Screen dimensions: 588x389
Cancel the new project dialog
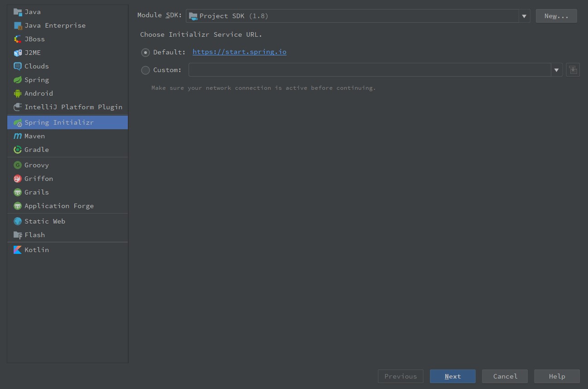pos(505,376)
